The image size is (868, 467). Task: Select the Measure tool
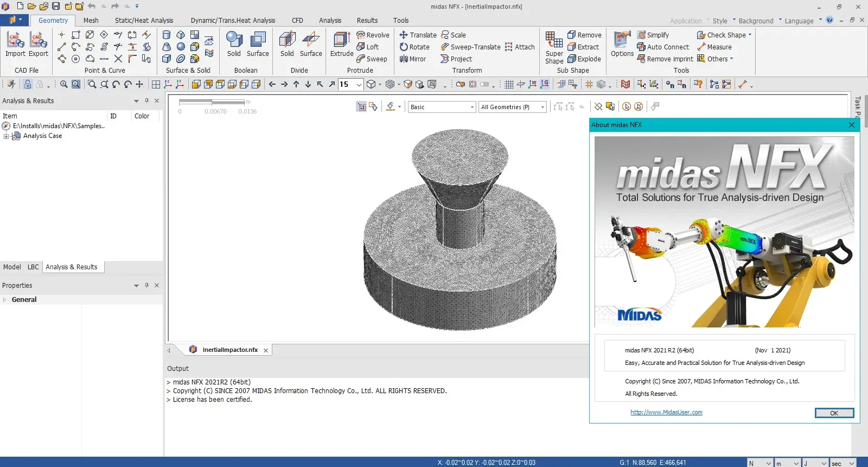[714, 47]
